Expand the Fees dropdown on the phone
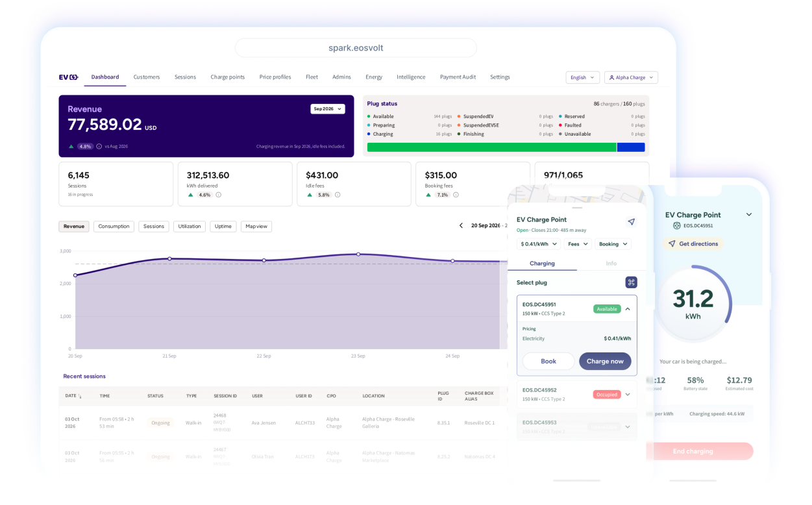The width and height of the screenshot is (812, 505). coord(577,244)
